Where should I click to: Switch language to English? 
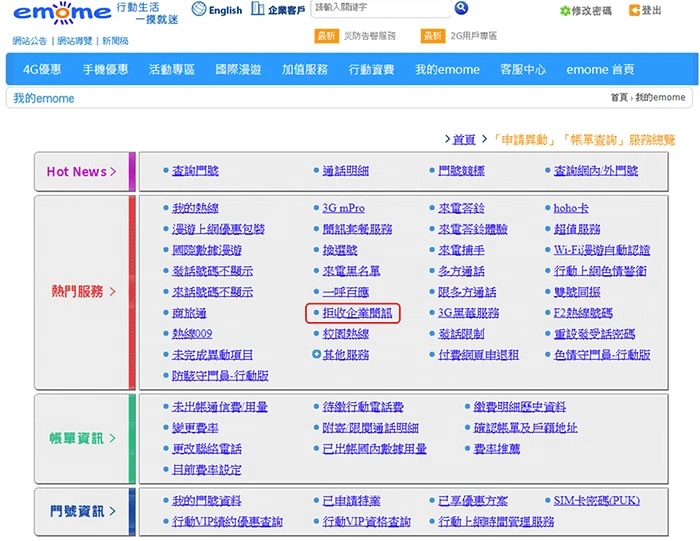225,10
